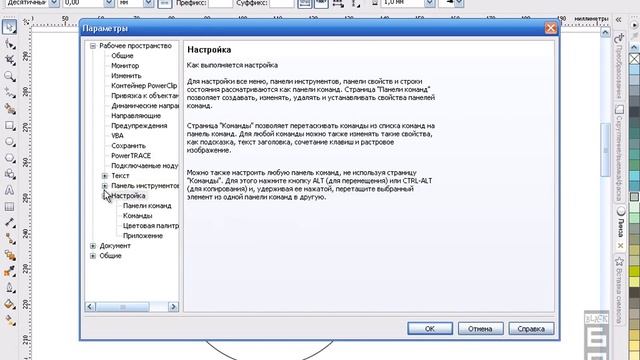
Task: Open the 1,0 мм outline width dropdown
Action: pyautogui.click(x=429, y=3)
